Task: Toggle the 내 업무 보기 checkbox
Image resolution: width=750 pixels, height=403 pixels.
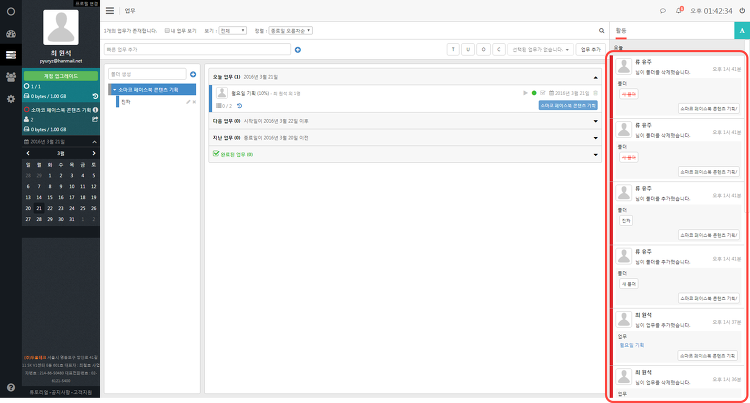Action: pyautogui.click(x=167, y=31)
